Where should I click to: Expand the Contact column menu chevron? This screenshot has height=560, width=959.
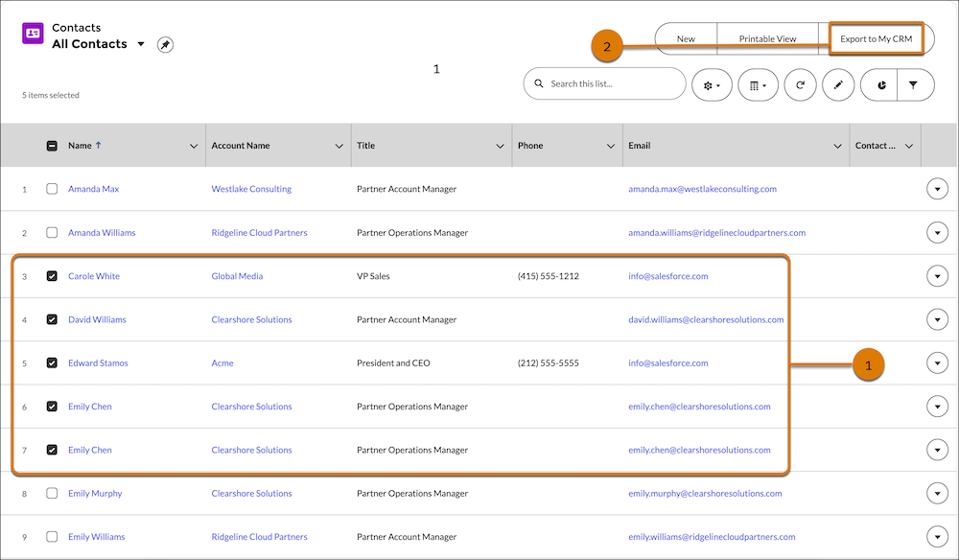[x=909, y=146]
